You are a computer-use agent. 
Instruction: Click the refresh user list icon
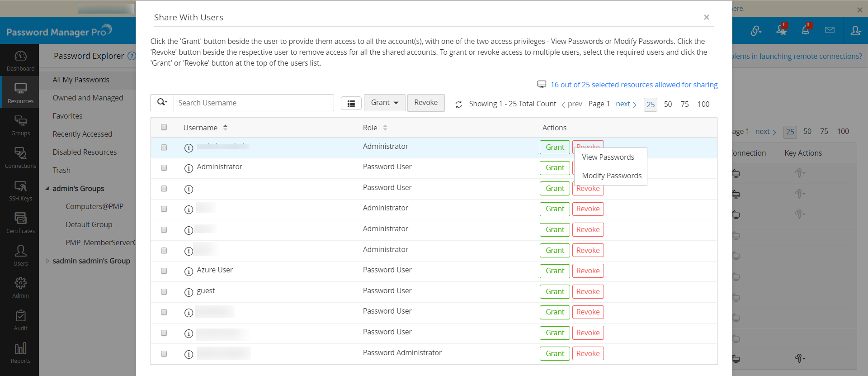(x=458, y=105)
